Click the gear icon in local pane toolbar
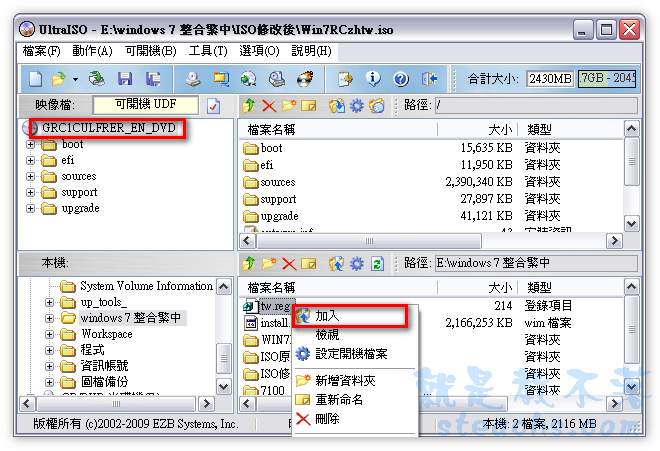Image resolution: width=660 pixels, height=451 pixels. pos(357,264)
